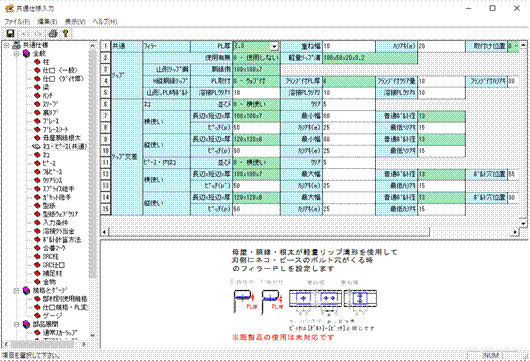Open the ヘルプ(H) menu
530x361 pixels.
click(x=105, y=21)
